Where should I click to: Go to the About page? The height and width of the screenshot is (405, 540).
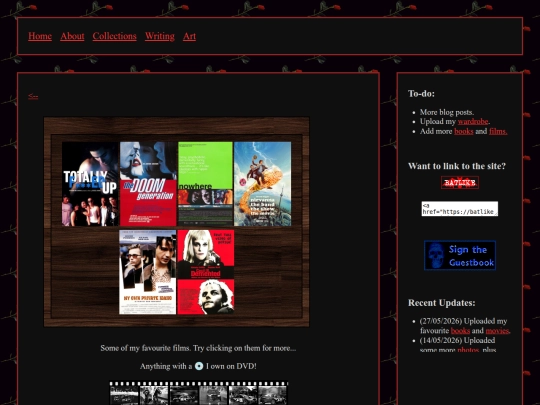(x=72, y=36)
